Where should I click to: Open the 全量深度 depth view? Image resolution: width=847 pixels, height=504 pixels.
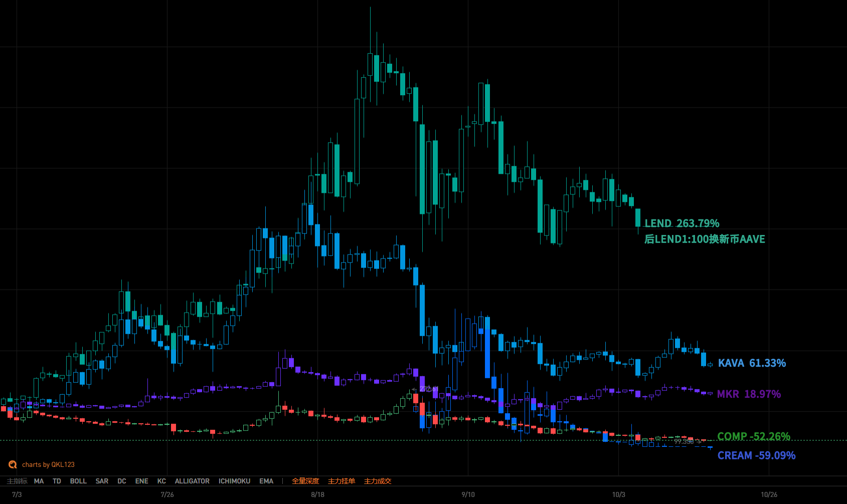click(305, 481)
